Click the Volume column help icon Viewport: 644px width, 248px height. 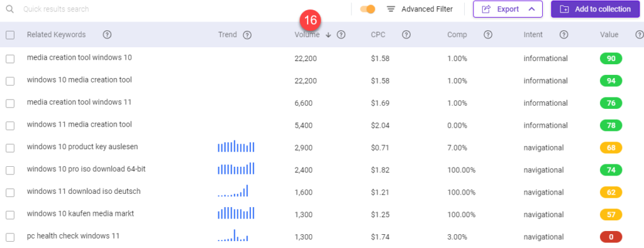(x=341, y=35)
